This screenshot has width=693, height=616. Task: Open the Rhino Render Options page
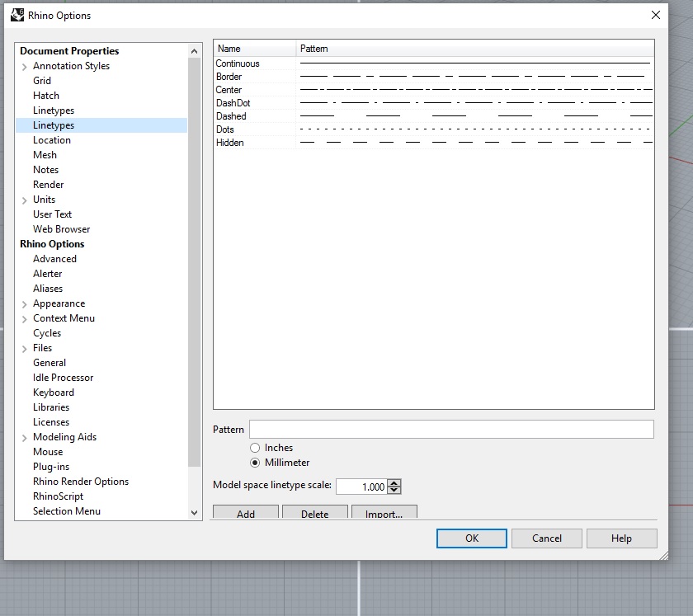click(x=81, y=482)
